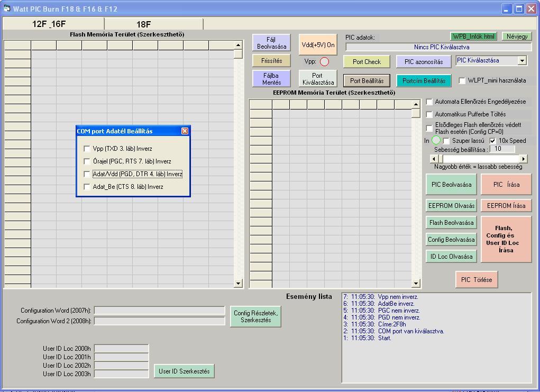Click EEPROM memory scrollbar up arrow
The height and width of the screenshot is (392, 540).
pos(416,104)
